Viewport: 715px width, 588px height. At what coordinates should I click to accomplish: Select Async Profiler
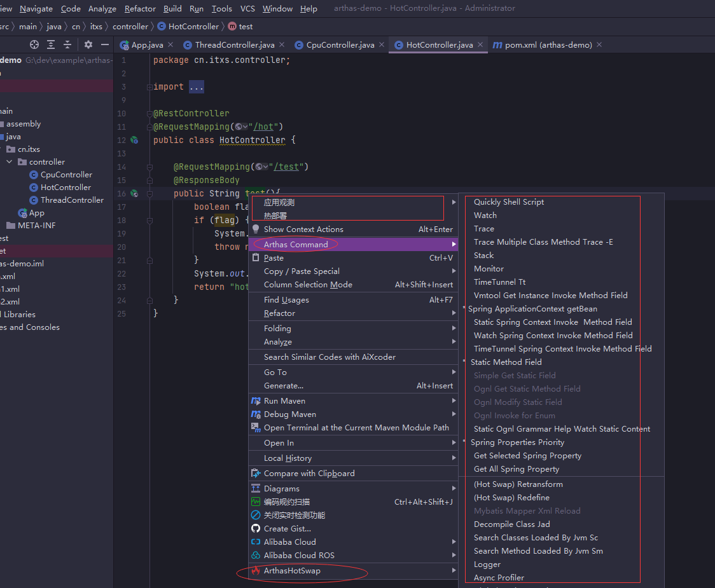click(499, 578)
